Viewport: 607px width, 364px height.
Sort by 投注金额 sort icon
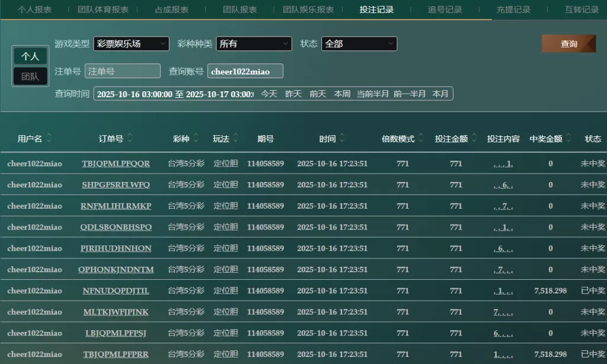coord(474,138)
